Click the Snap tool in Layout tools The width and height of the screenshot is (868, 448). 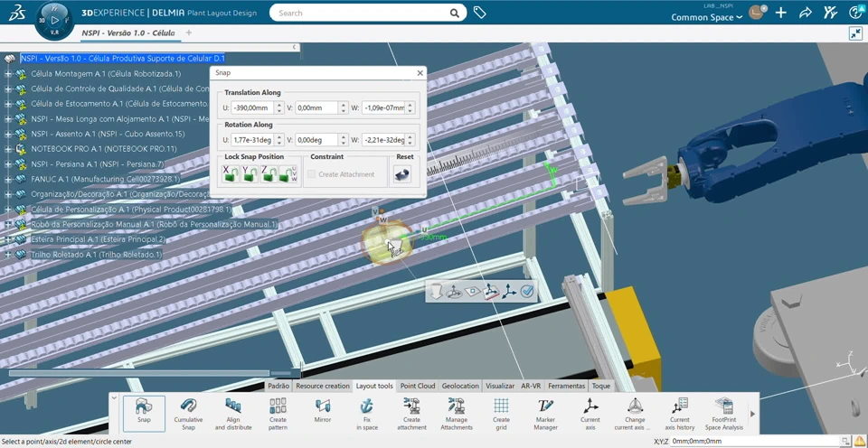coord(144,414)
